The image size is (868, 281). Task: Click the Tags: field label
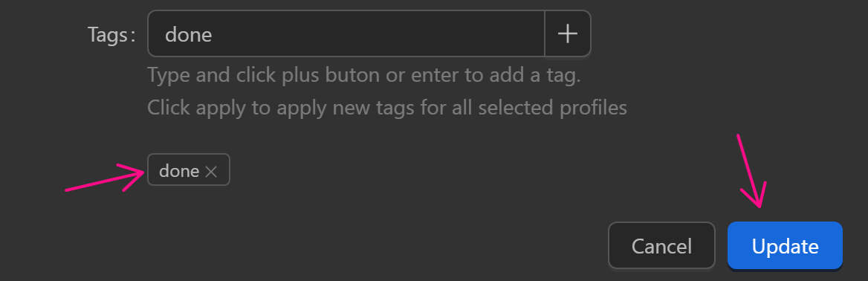click(111, 34)
